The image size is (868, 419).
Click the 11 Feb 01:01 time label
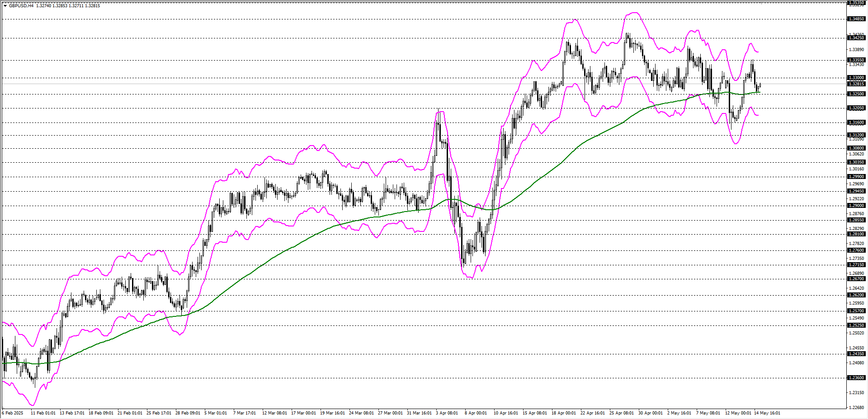43,413
